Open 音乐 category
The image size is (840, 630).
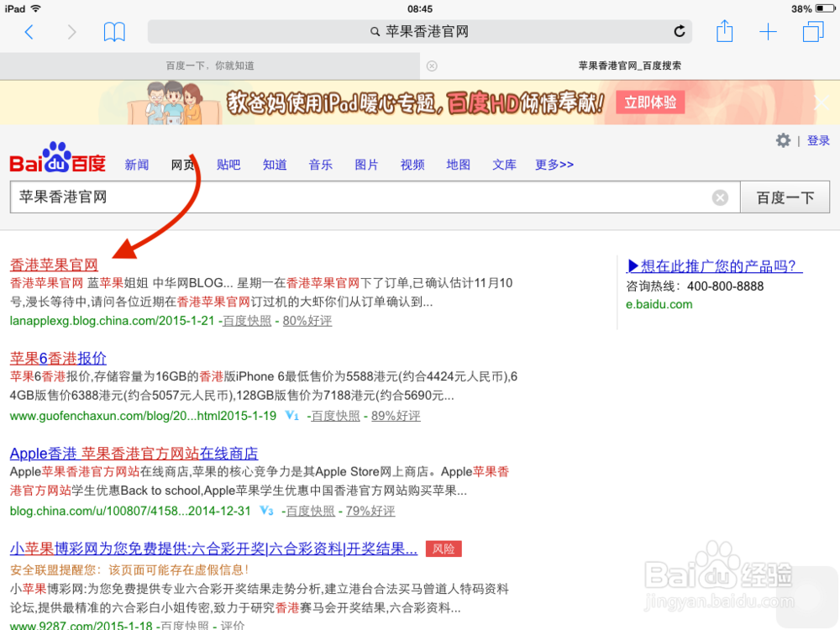click(x=321, y=165)
